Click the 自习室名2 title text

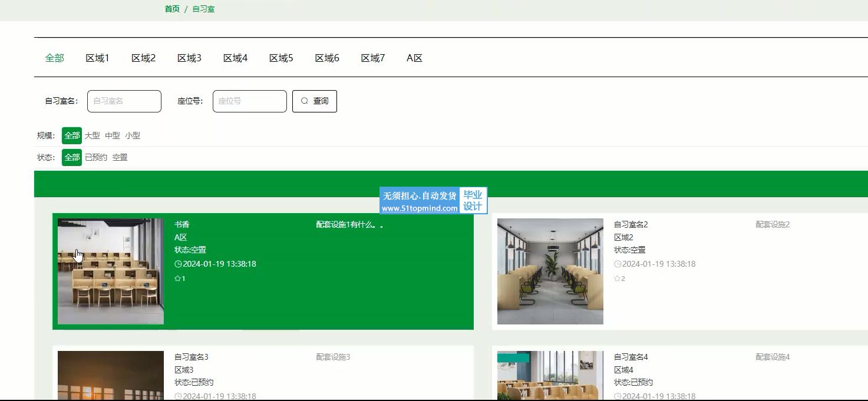[631, 224]
